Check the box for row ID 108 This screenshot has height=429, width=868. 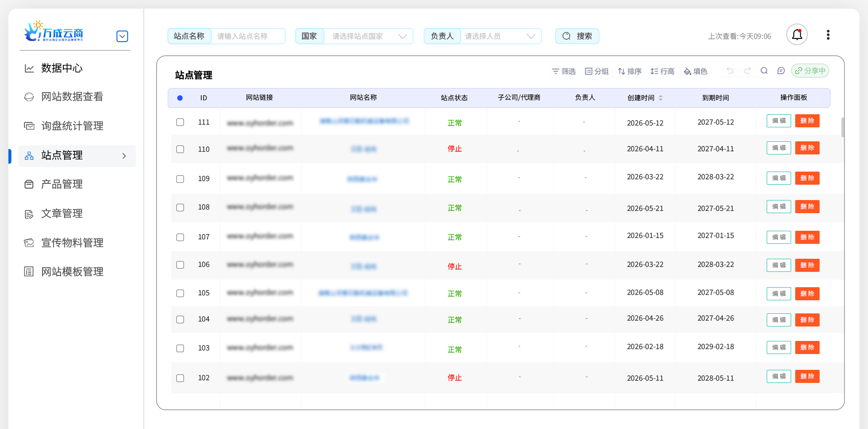pyautogui.click(x=180, y=208)
